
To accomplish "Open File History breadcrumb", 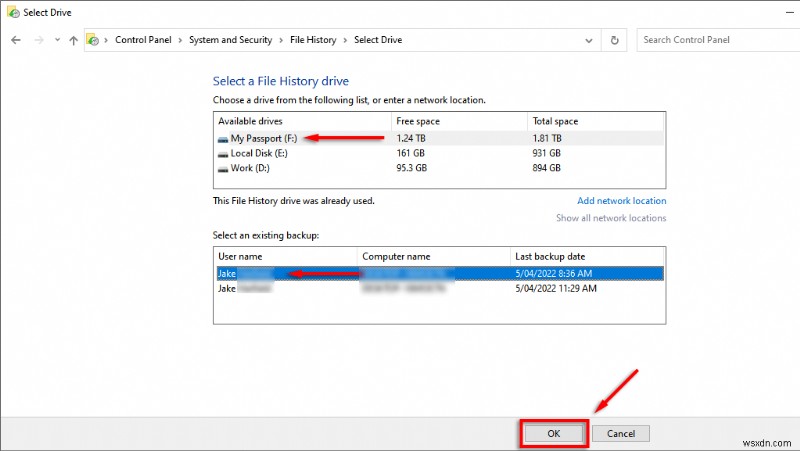I will pos(313,40).
